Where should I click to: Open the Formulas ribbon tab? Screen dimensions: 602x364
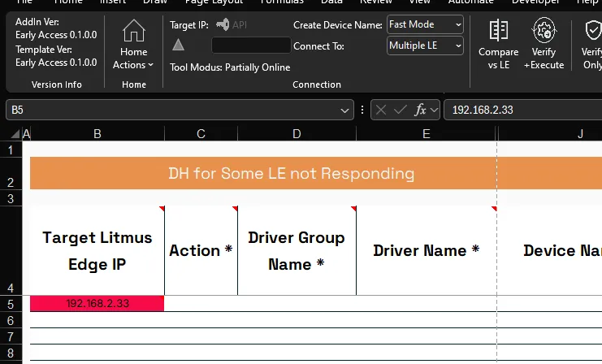click(x=281, y=2)
